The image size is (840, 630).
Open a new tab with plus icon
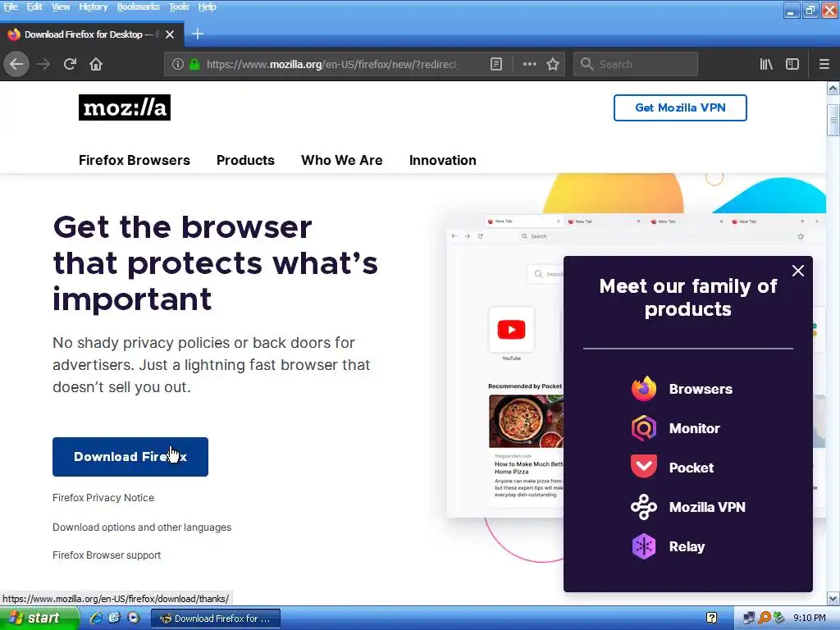(198, 34)
